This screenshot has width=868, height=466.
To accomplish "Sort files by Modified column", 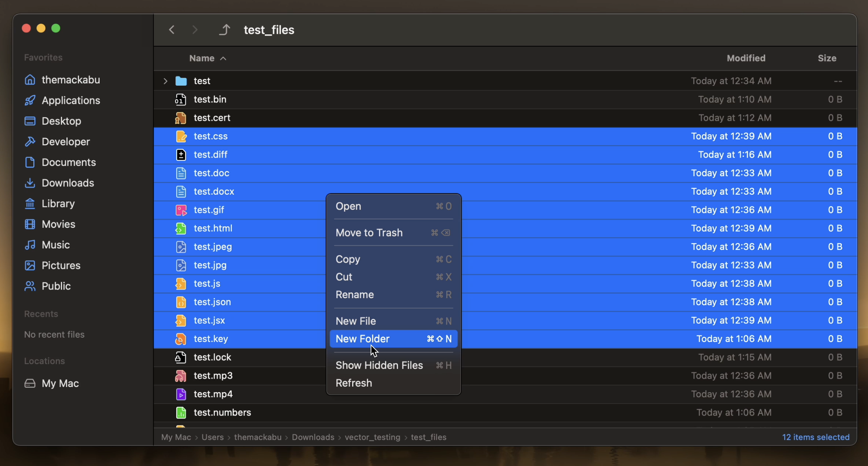I will pos(745,58).
